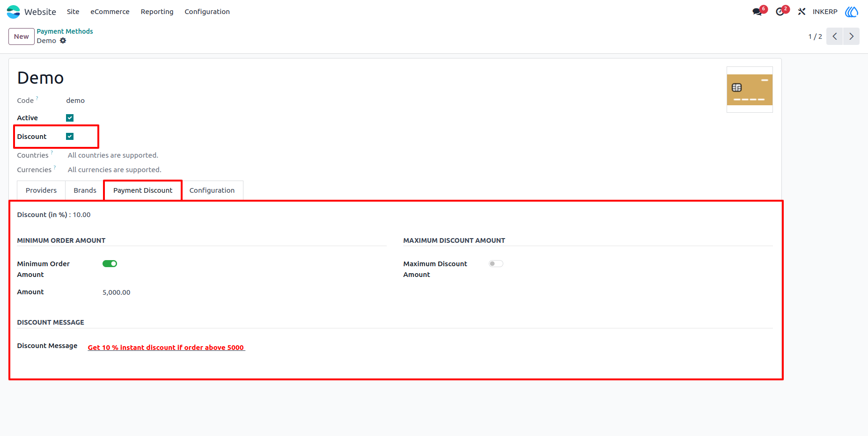Open the top Configuration menu
The image size is (868, 436).
point(207,12)
